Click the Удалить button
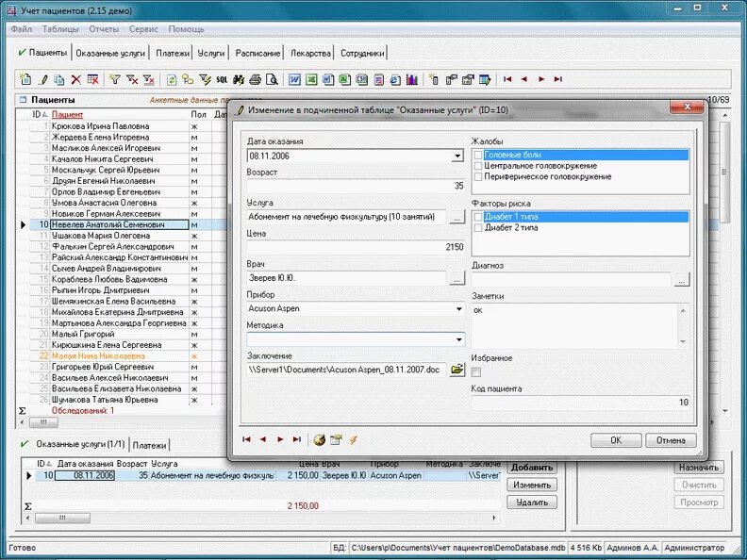Image resolution: width=747 pixels, height=560 pixels. (532, 502)
